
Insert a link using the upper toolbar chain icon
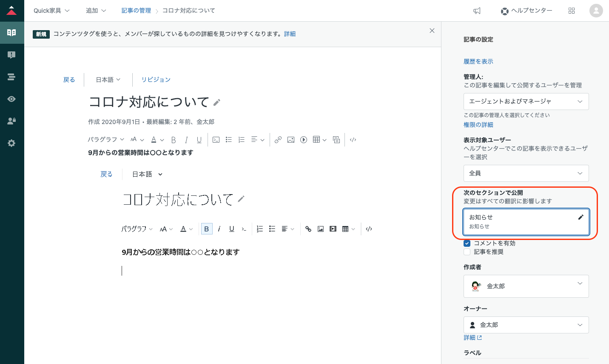pyautogui.click(x=278, y=140)
